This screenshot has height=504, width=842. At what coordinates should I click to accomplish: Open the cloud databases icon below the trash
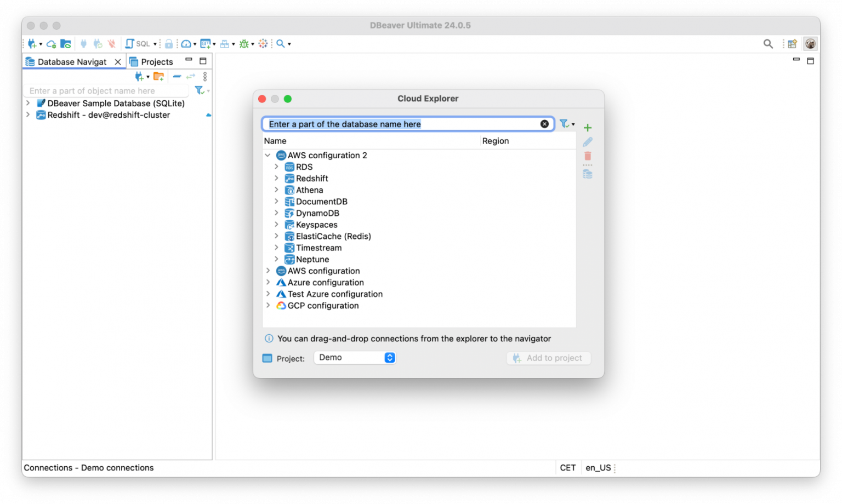coord(587,174)
